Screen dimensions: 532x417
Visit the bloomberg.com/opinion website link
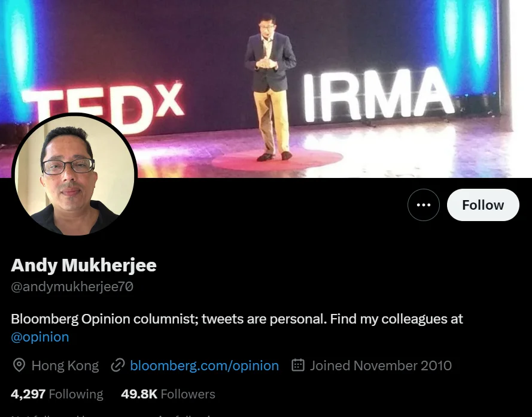(204, 365)
